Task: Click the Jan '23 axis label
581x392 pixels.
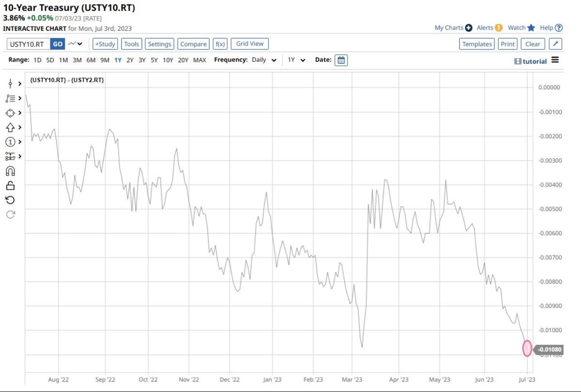Action: click(x=273, y=379)
